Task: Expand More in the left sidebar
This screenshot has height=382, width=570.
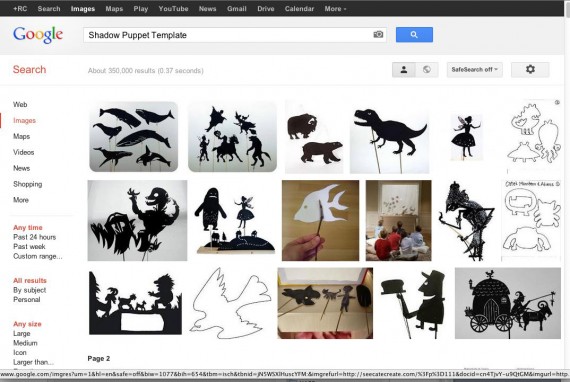Action: [21, 200]
